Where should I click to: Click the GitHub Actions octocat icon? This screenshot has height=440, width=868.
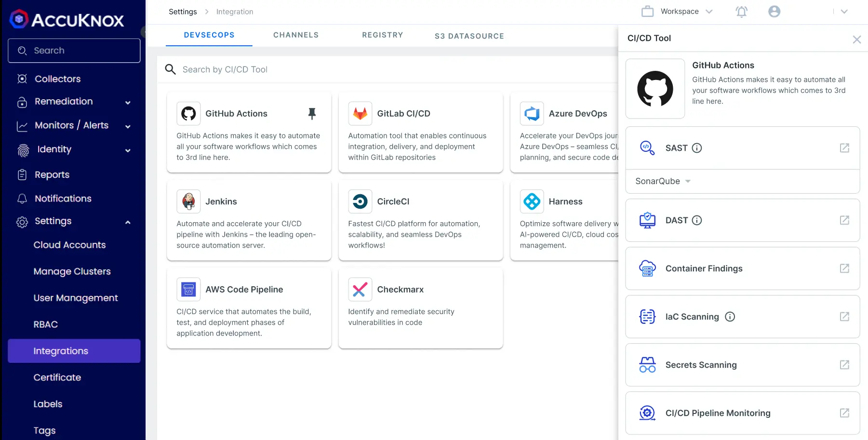pyautogui.click(x=188, y=113)
